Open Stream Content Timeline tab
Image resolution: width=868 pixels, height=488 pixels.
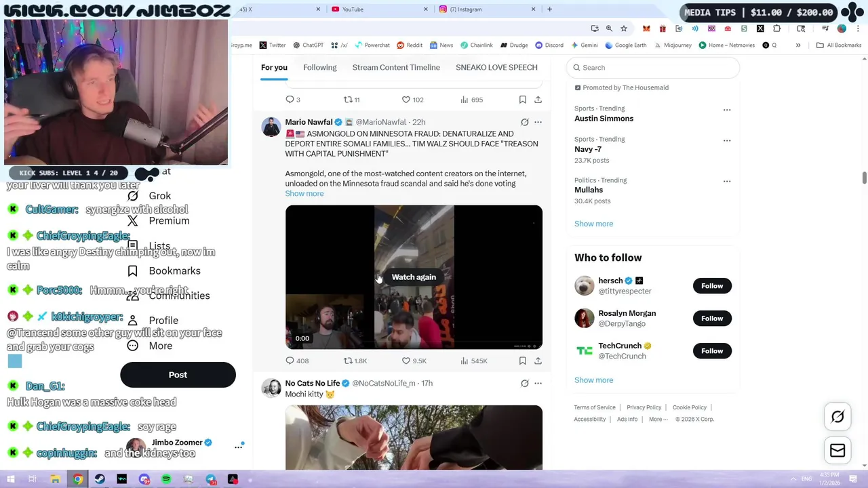tap(396, 67)
